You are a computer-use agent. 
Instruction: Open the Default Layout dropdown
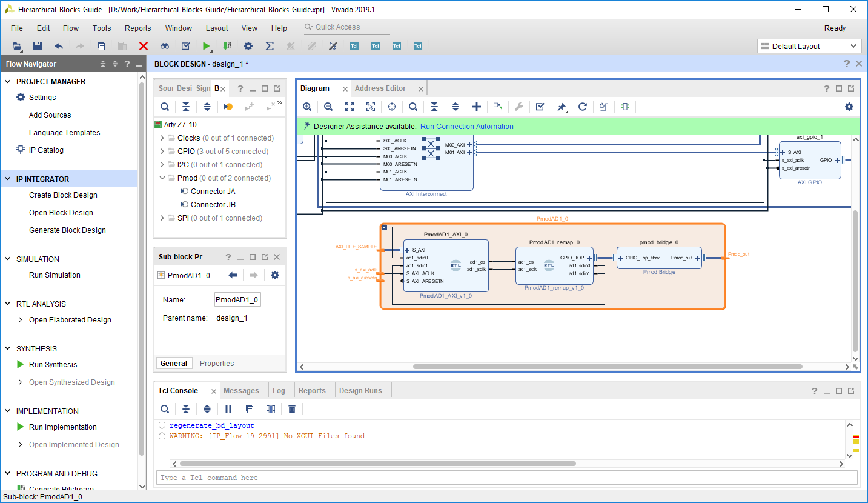point(809,47)
